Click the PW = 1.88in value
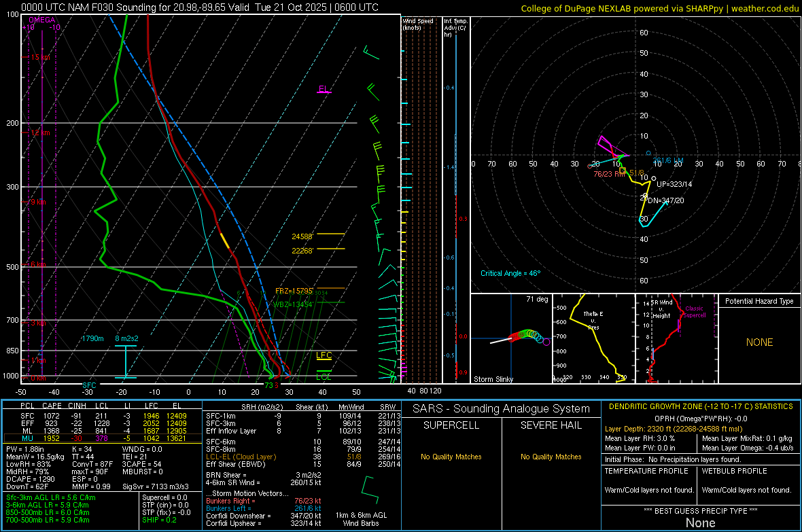 coord(27,449)
